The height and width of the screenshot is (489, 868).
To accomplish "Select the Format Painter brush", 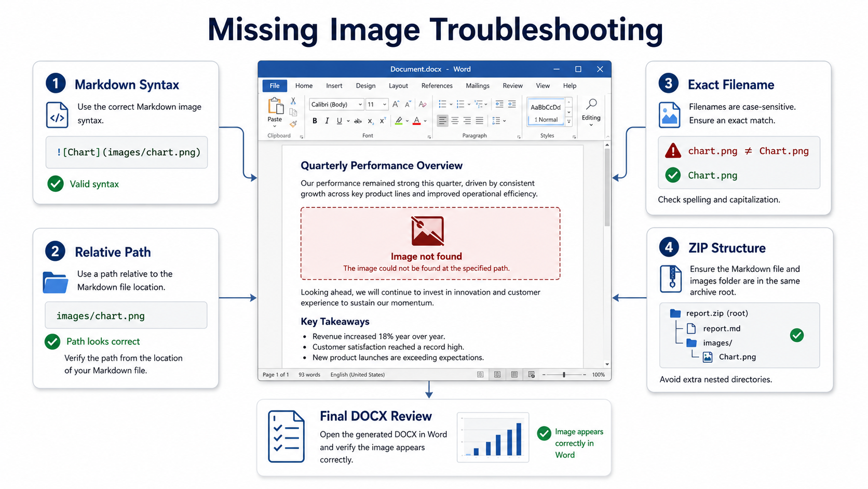I will pos(293,124).
